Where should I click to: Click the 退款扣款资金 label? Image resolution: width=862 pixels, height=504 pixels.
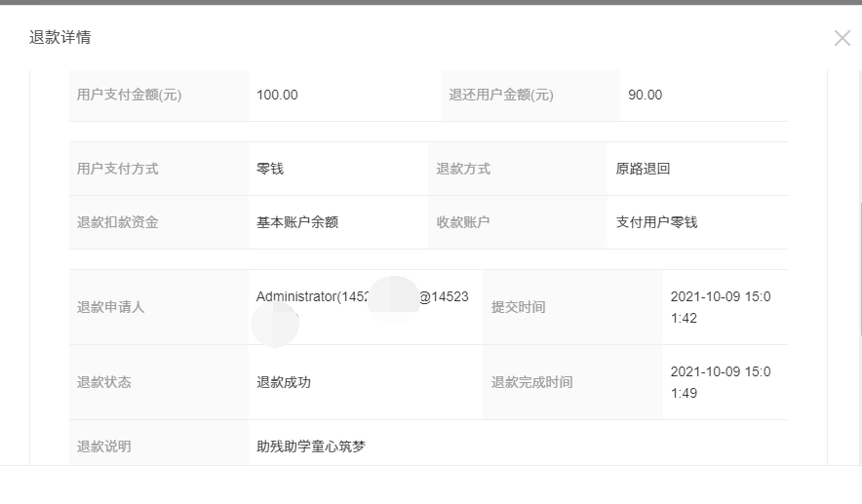pyautogui.click(x=118, y=222)
